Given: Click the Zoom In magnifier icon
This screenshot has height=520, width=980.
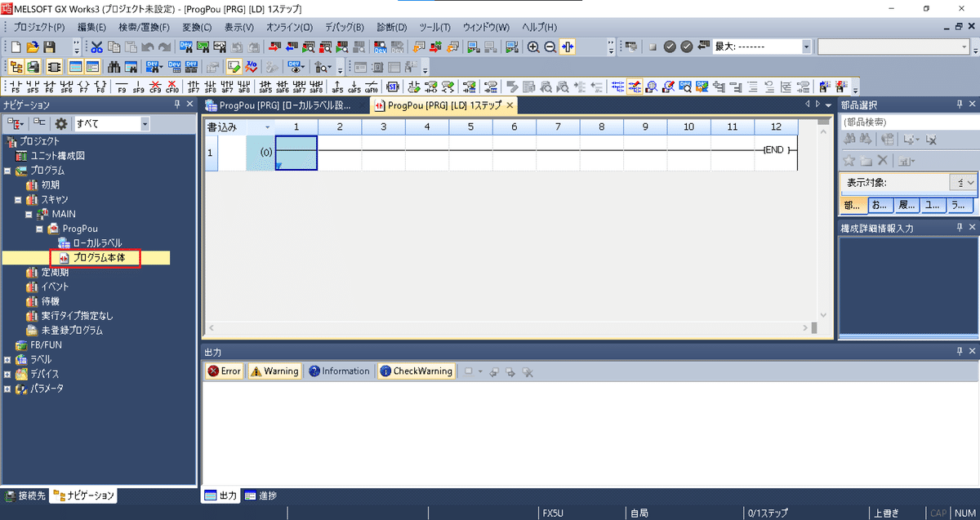Looking at the screenshot, I should click(533, 47).
